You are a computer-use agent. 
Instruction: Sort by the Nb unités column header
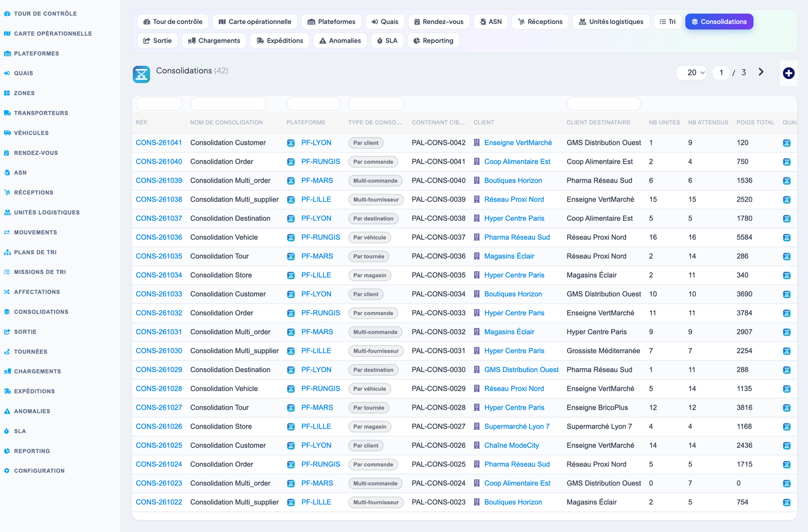coord(664,122)
